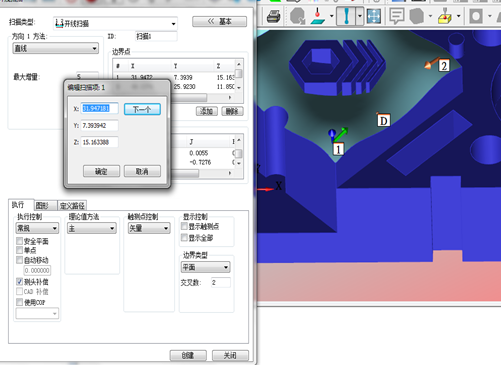This screenshot has width=501, height=365.
Task: Click the scale-to-fit four-arrow icon
Action: pos(374,16)
